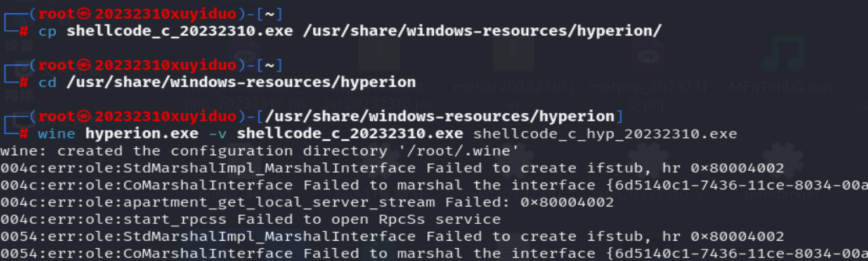
Task: Click the path argument after cd
Action: [x=241, y=83]
